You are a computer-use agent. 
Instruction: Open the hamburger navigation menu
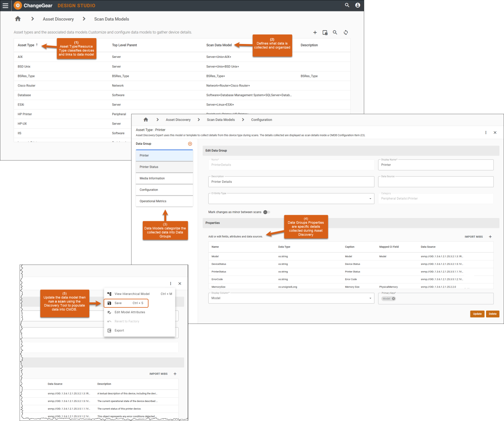pyautogui.click(x=5, y=5)
